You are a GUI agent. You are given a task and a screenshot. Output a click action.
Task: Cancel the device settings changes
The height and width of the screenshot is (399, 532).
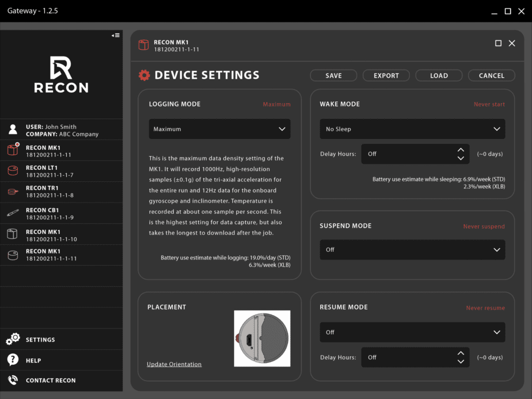coord(491,75)
